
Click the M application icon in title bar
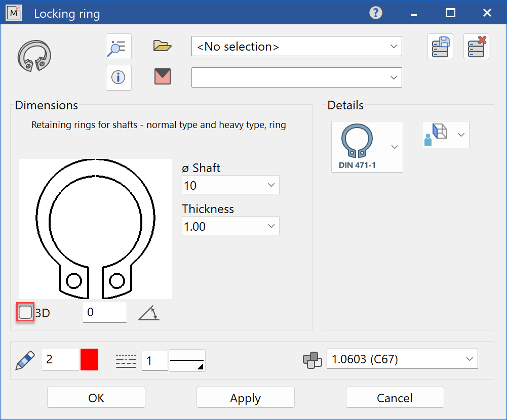14,13
